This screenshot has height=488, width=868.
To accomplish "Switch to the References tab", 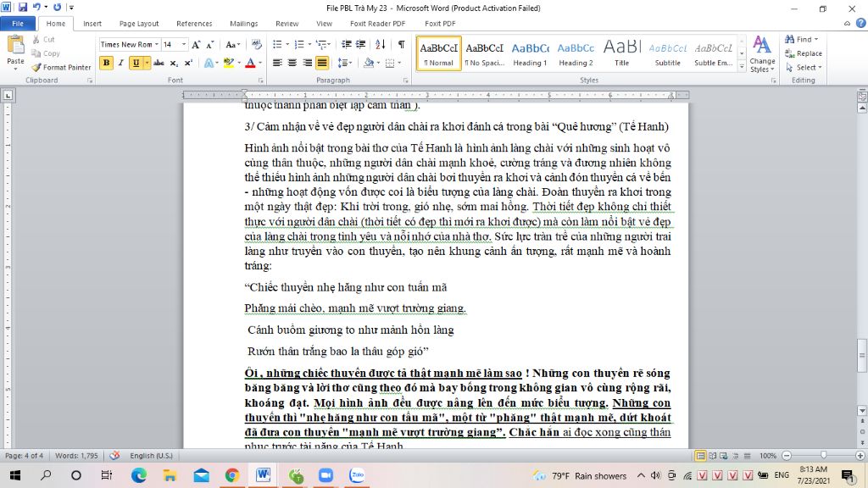I will [194, 23].
